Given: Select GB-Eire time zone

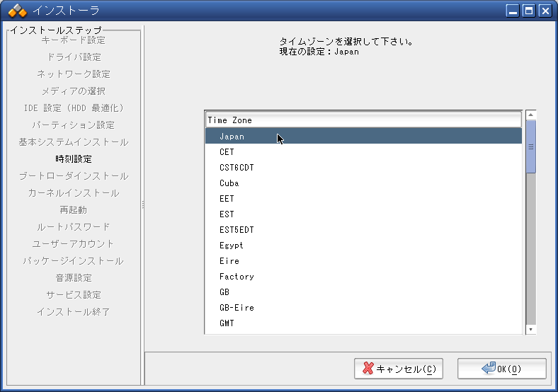Looking at the screenshot, I should point(237,308).
